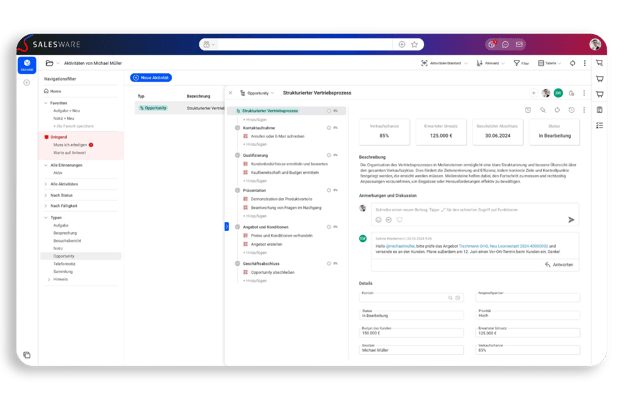Click the @michaelmüller mention link
This screenshot has width=629, height=400.
tap(400, 246)
